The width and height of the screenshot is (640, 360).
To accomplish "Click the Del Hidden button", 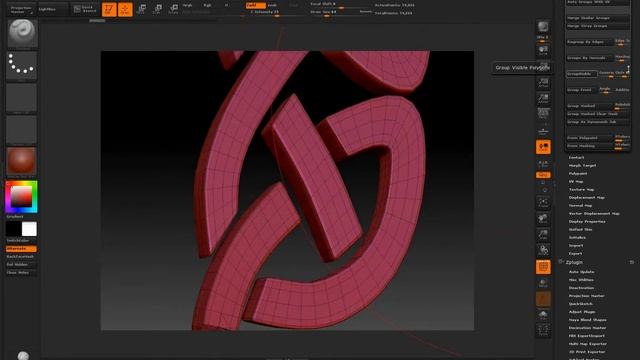I will point(21,264).
